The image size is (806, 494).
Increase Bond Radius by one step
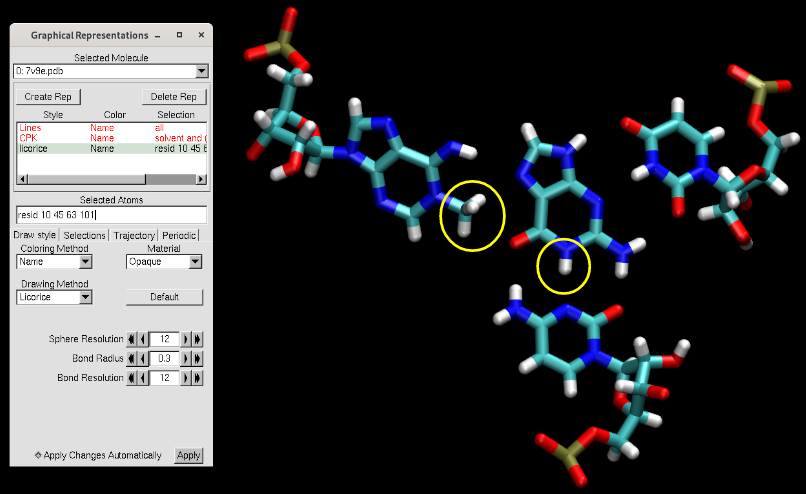187,358
